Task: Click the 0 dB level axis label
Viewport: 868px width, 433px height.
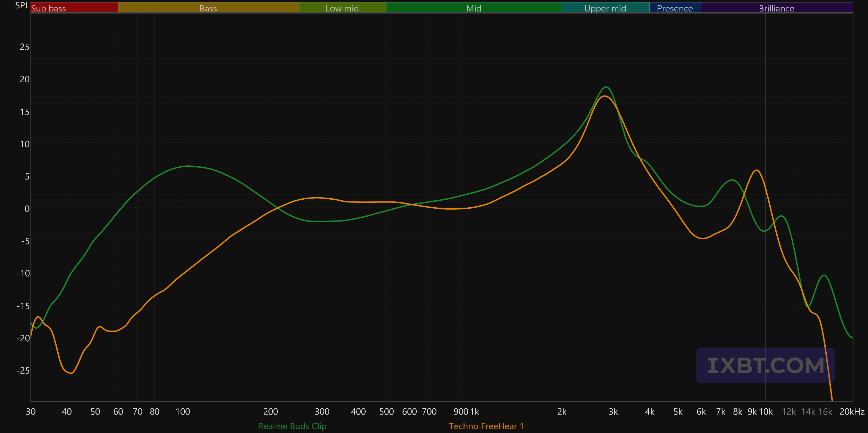Action: [27, 209]
